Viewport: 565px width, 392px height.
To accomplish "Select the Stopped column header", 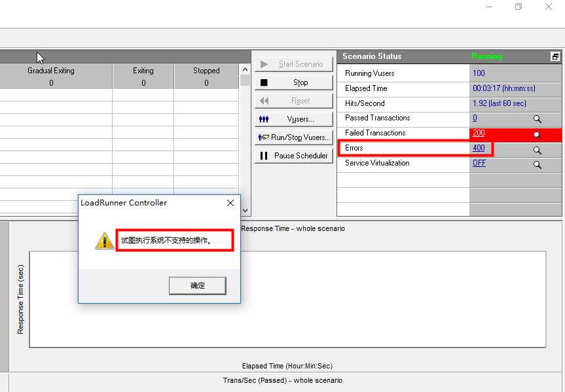I will tap(206, 71).
